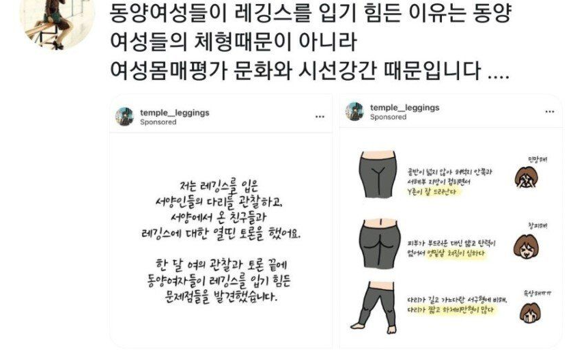The width and height of the screenshot is (588, 364).
Task: Click the Y-zone leggings illustration
Action: point(377,174)
